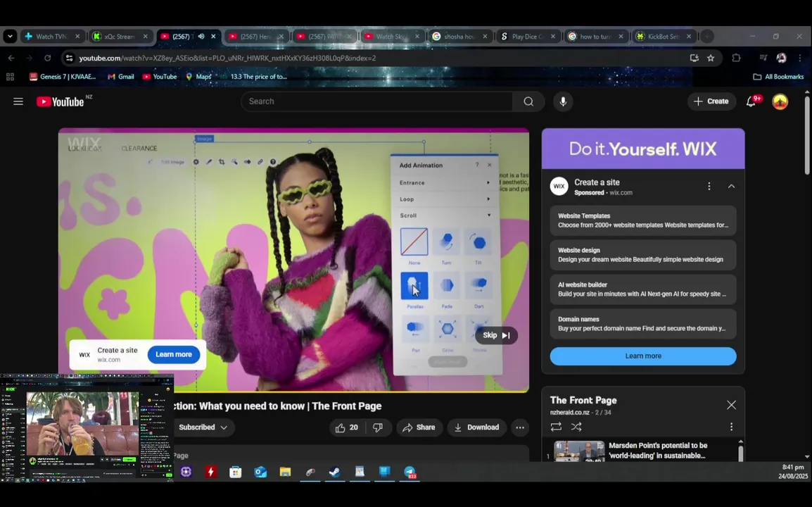Skip the Wix video ad
This screenshot has width=812, height=507.
point(496,335)
